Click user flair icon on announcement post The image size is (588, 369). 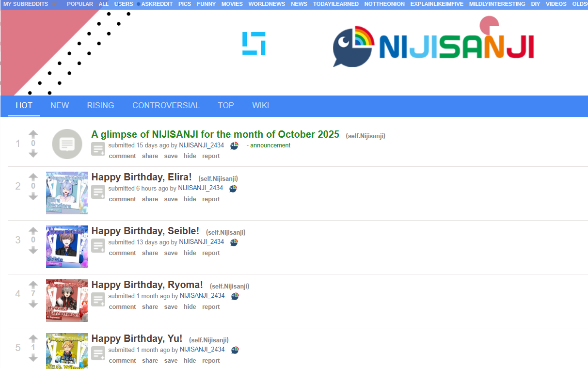[234, 145]
